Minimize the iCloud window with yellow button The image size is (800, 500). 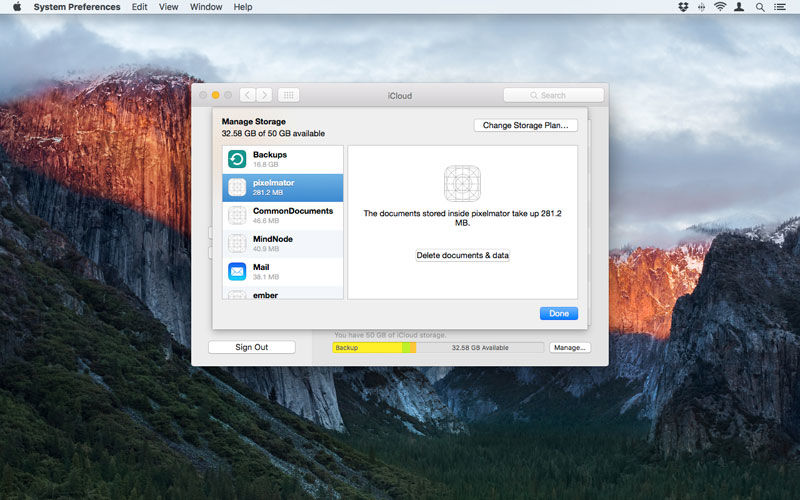click(x=215, y=95)
